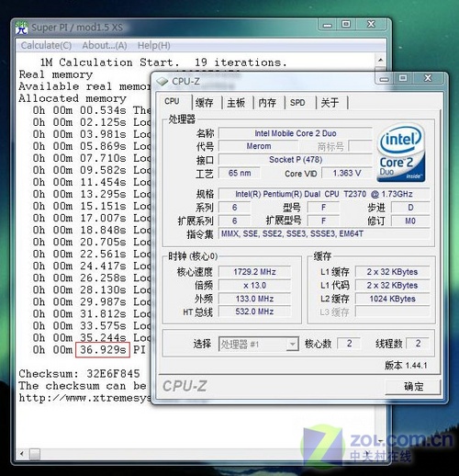Switch to the 内存 tab in CPU-Z
Image resolution: width=459 pixels, height=476 pixels.
point(267,102)
